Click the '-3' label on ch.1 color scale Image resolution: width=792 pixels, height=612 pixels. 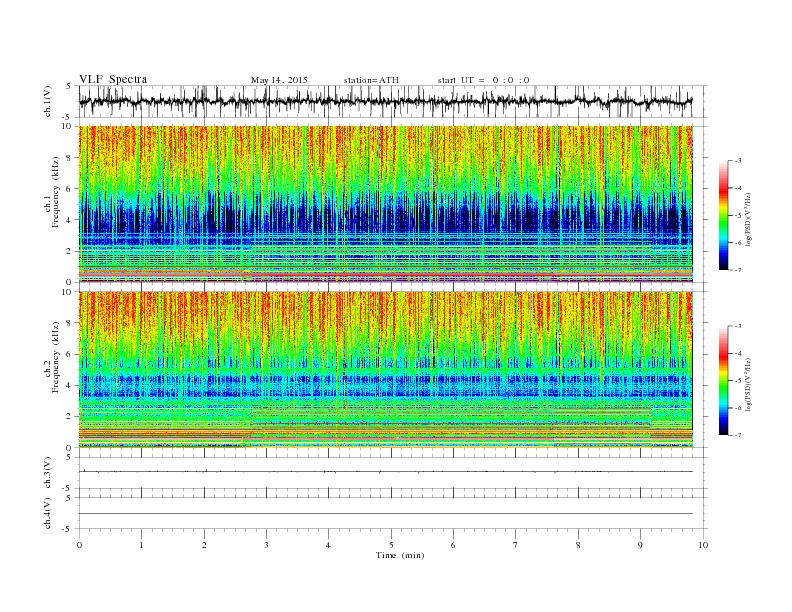738,161
